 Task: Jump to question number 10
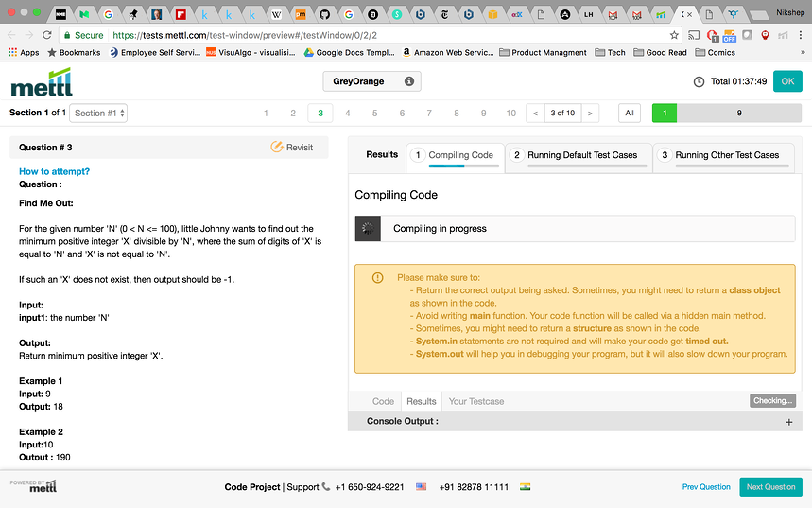point(510,113)
